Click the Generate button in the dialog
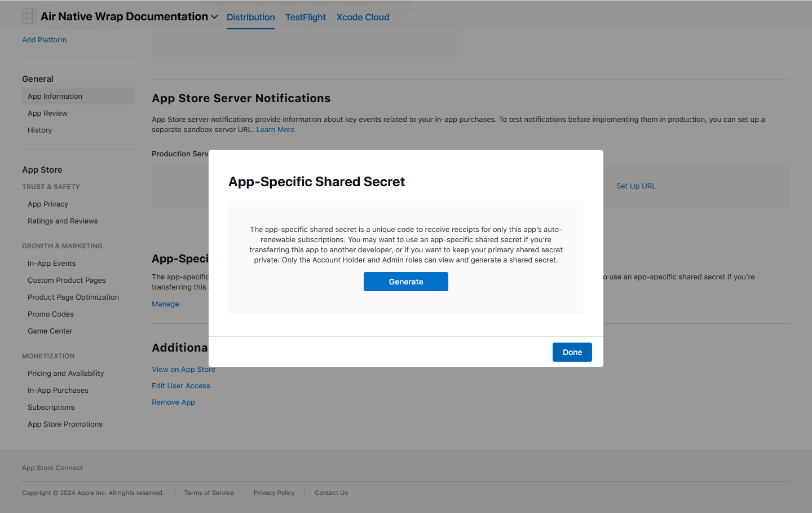 pyautogui.click(x=406, y=282)
